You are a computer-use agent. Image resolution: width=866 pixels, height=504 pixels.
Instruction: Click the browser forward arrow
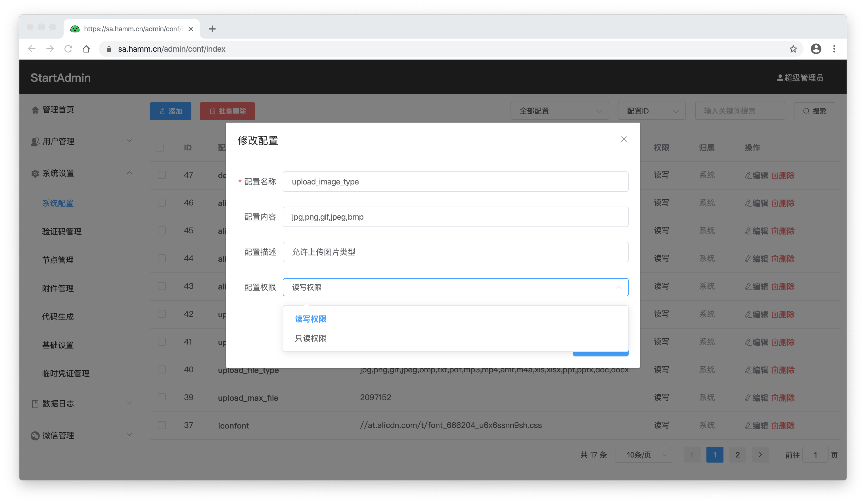(50, 49)
